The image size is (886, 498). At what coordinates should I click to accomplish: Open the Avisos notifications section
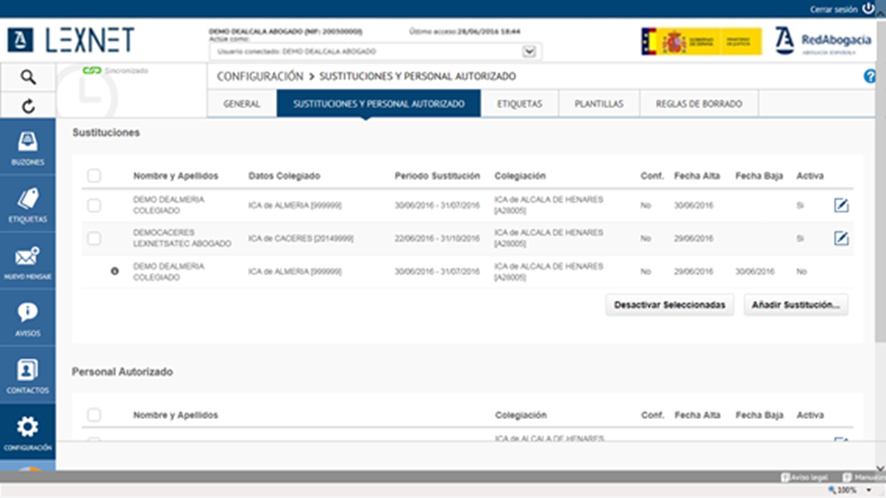pyautogui.click(x=28, y=318)
